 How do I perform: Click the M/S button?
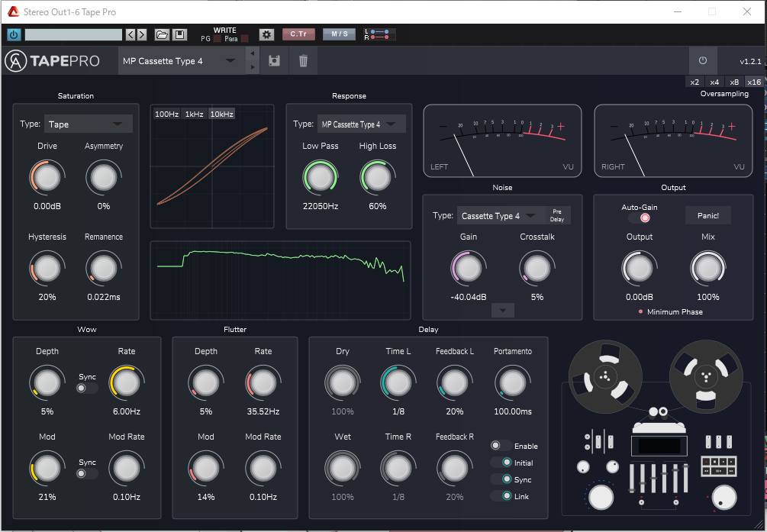click(x=340, y=34)
